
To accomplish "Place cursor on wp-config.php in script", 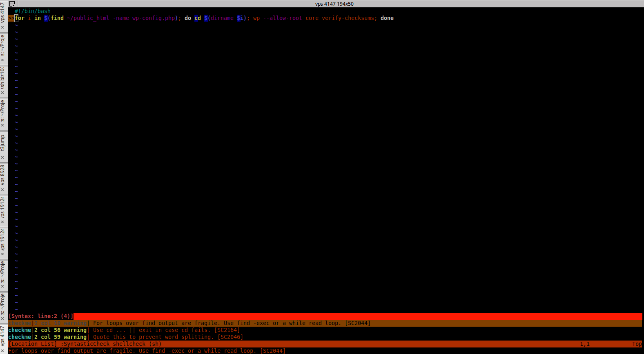I will tap(154, 18).
